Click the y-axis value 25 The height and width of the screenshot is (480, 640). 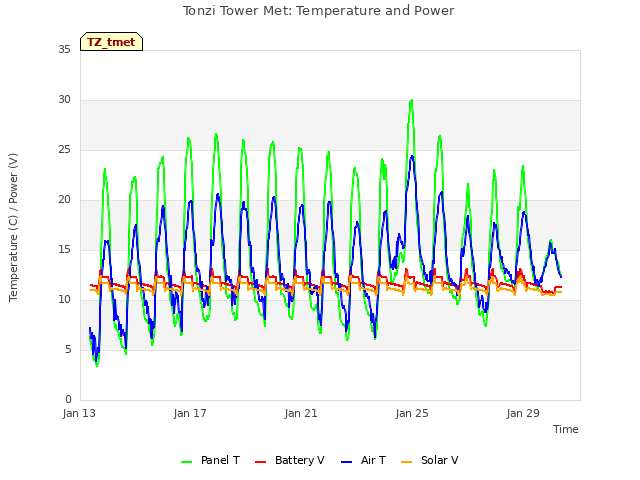pyautogui.click(x=64, y=149)
